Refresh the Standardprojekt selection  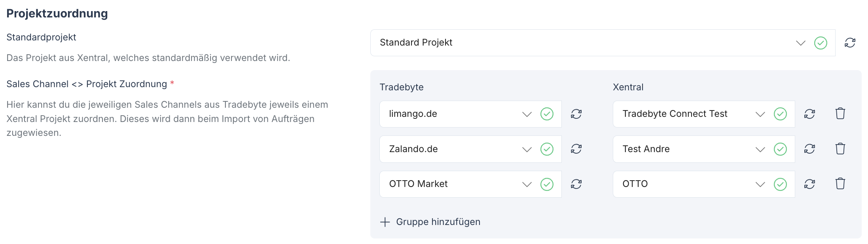[x=850, y=43]
